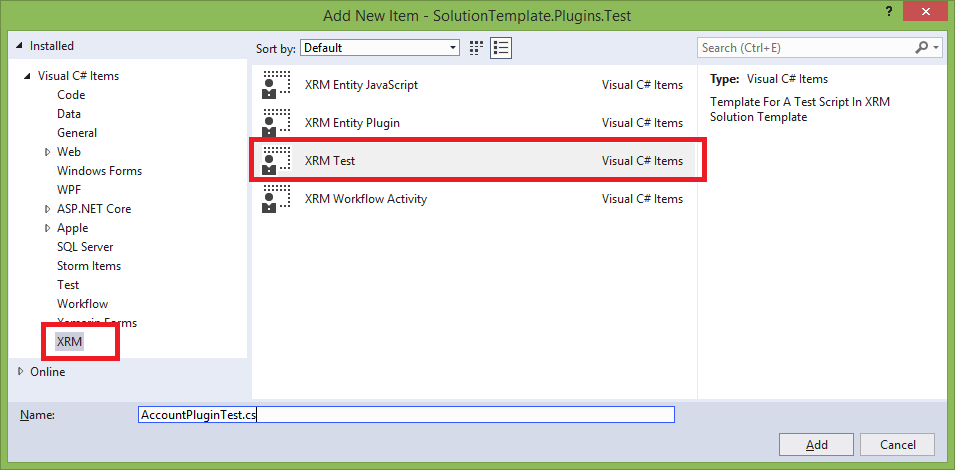This screenshot has width=955, height=470.
Task: Expand the Web tree node
Action: click(x=47, y=152)
